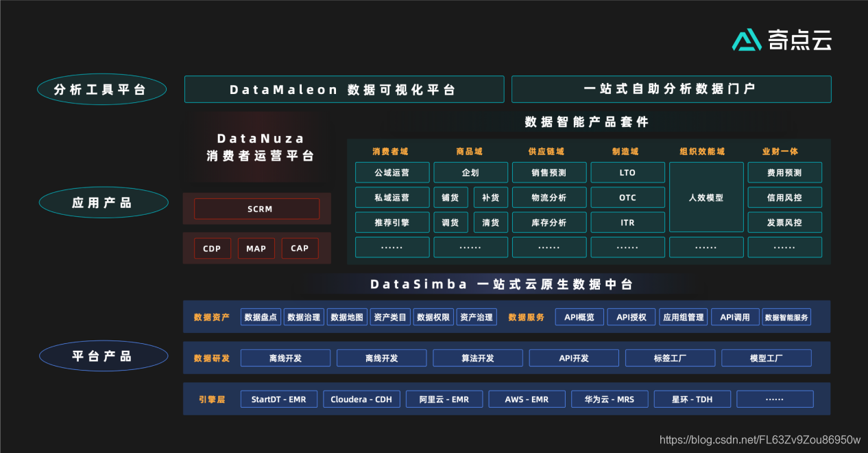
Task: Open the DataMaleon 数据可视化平台 panel
Action: coord(343,89)
